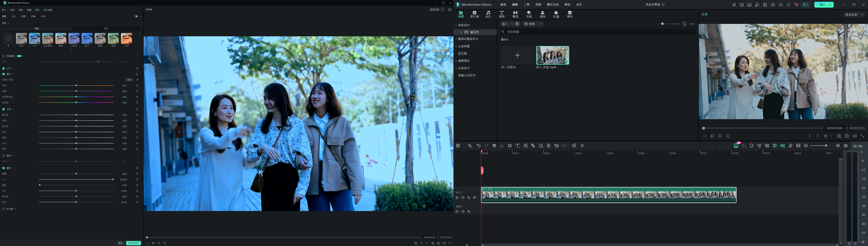Screen dimensions: 868x246
Task: Select the text tool in timeline toolbar
Action: tap(518, 146)
